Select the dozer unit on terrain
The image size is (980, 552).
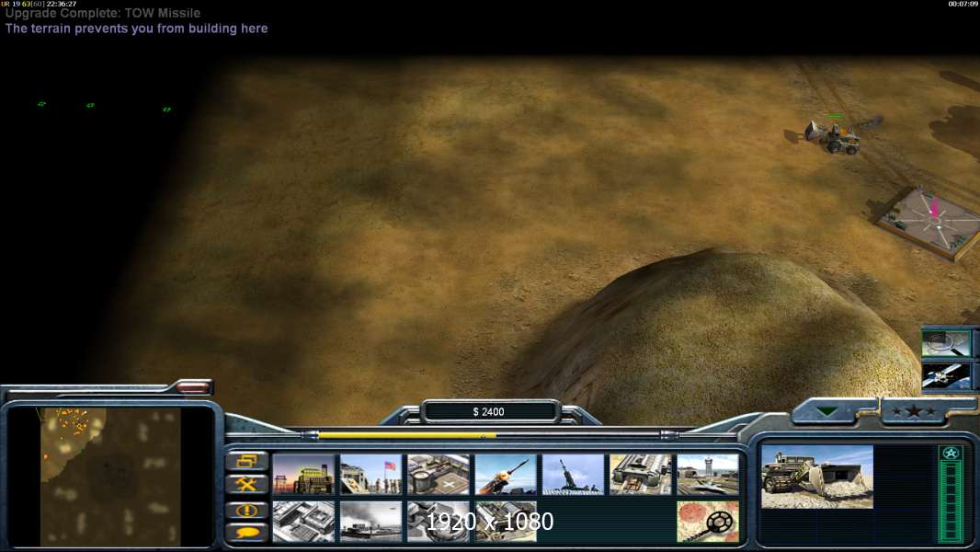833,136
